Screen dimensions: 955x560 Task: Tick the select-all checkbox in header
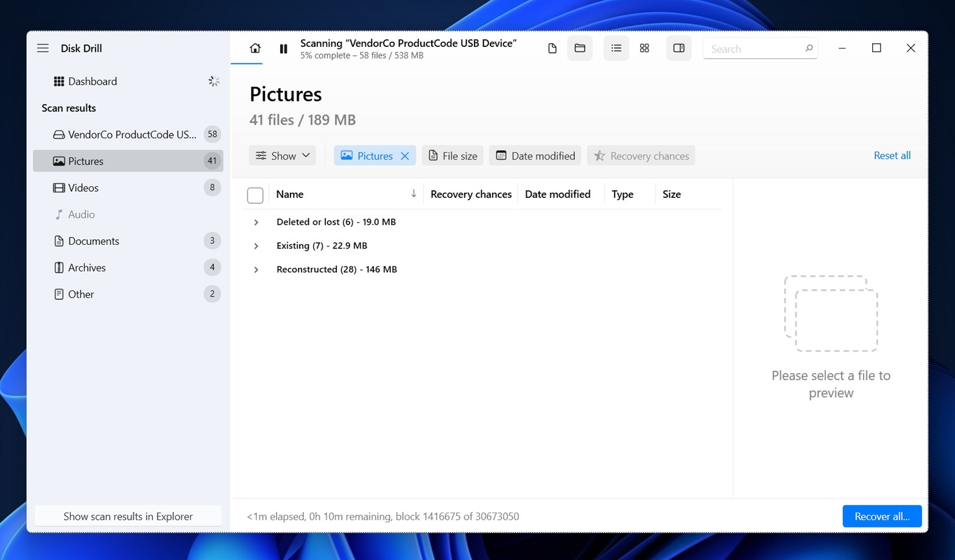point(255,195)
